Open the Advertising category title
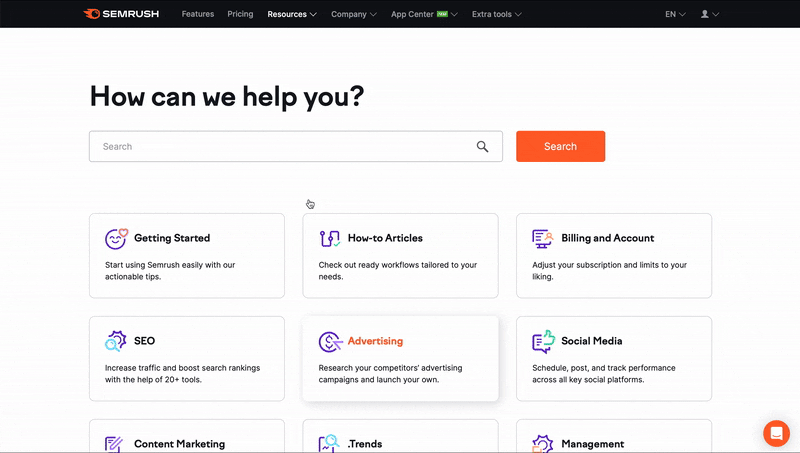Image resolution: width=800 pixels, height=453 pixels. point(375,341)
